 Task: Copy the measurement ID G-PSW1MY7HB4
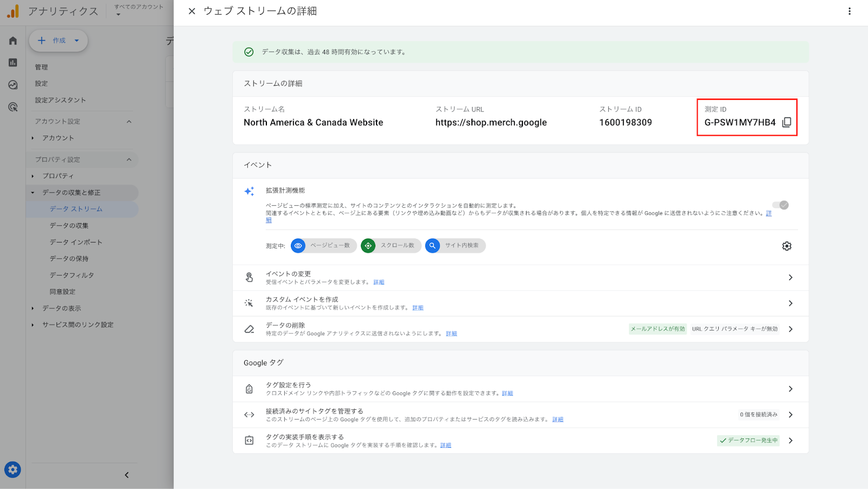point(787,123)
